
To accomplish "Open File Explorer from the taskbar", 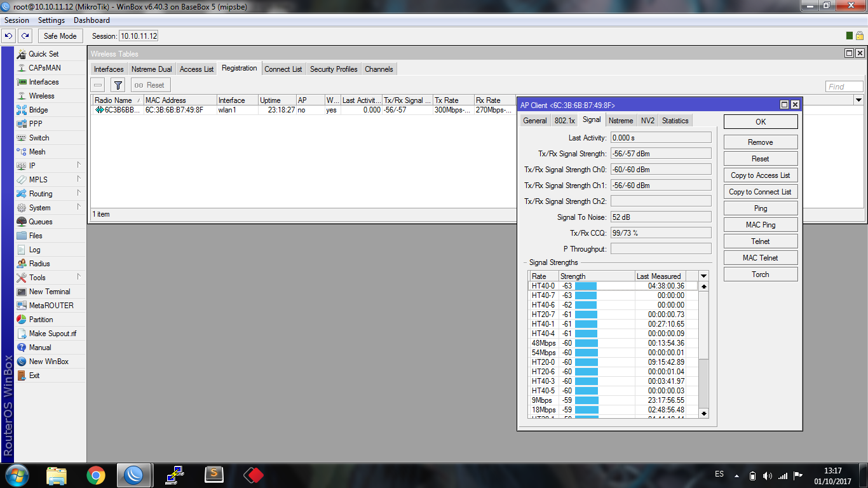I will point(57,475).
